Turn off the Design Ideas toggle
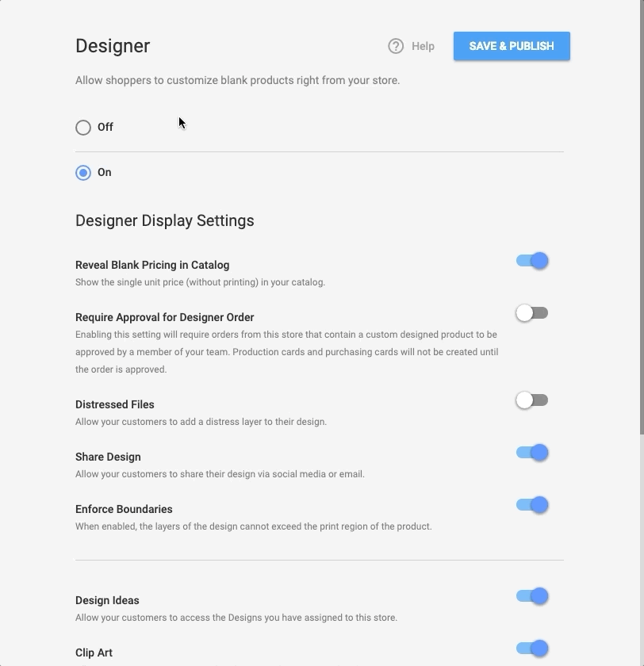Screen dimensions: 644x666 (x=532, y=596)
